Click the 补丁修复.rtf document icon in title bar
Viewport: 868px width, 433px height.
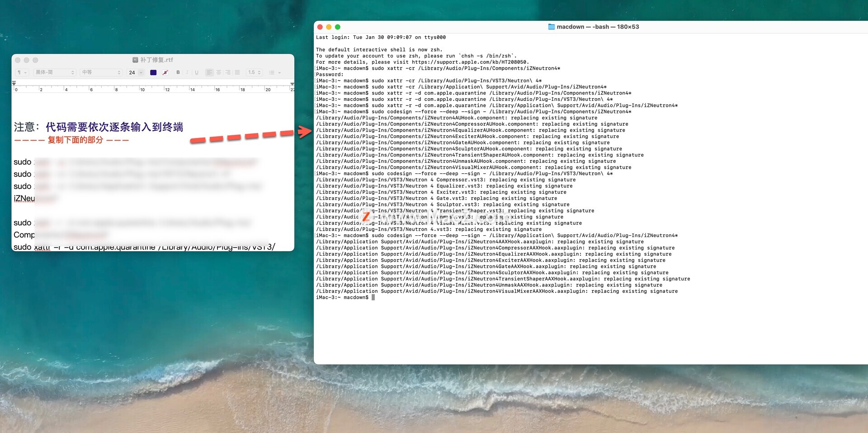coord(135,60)
